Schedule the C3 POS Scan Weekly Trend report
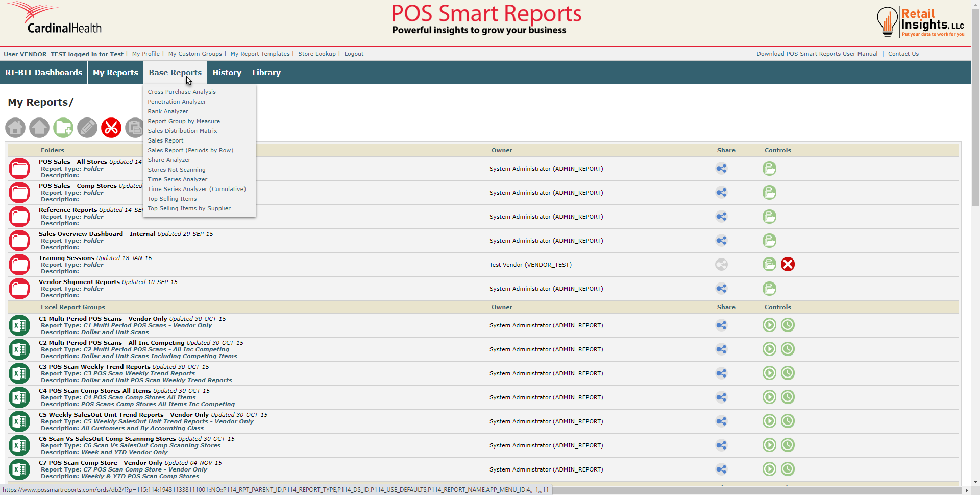The image size is (980, 495). [x=788, y=373]
